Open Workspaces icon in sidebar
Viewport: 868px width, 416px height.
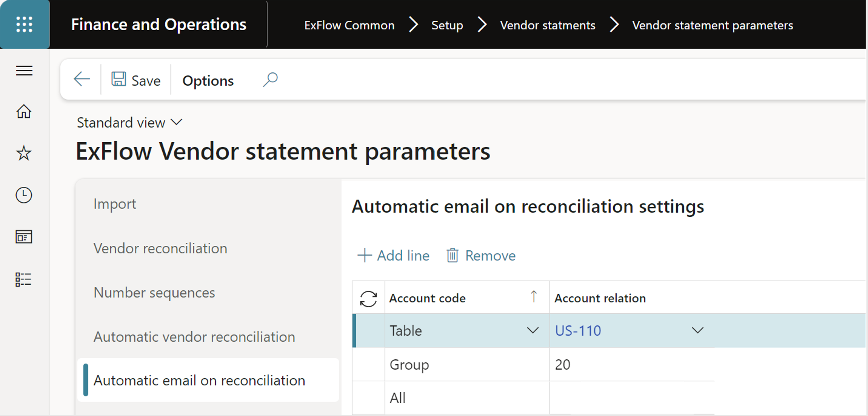pos(24,237)
